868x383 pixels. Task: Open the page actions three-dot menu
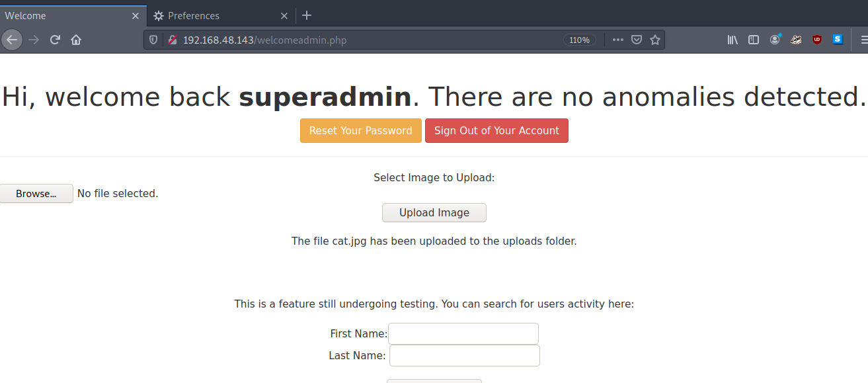point(617,40)
